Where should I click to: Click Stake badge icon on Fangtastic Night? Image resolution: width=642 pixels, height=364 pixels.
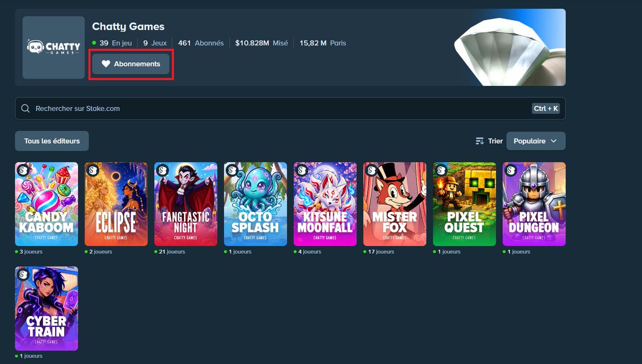[162, 171]
